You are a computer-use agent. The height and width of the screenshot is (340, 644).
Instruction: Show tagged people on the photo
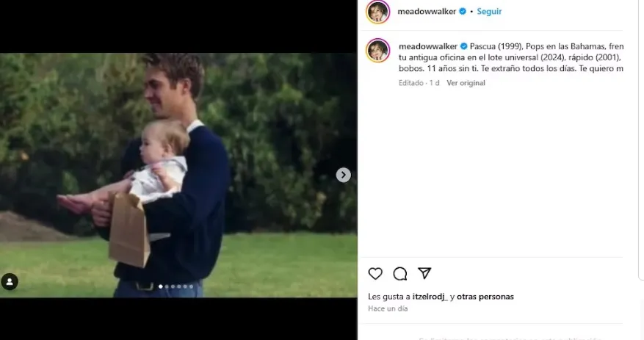[10, 282]
